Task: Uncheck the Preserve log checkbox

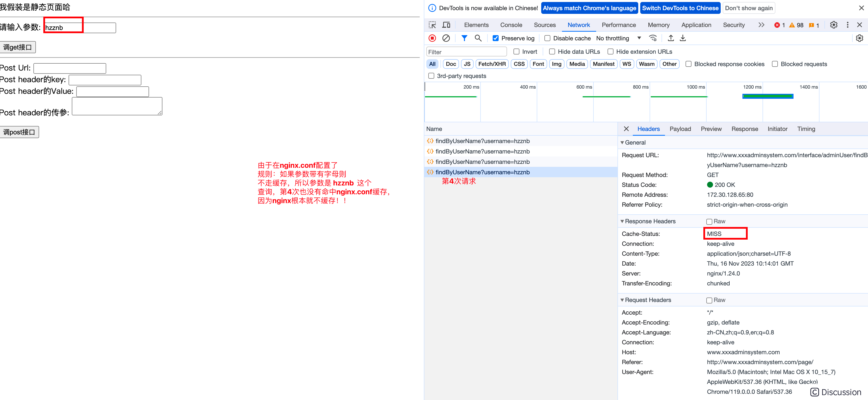Action: [x=495, y=38]
